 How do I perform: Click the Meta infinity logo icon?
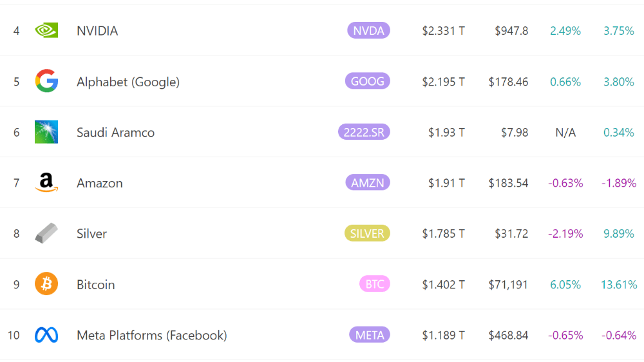46,335
